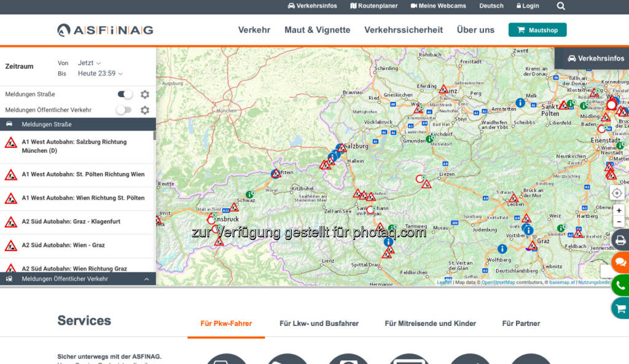Zoom out the map with minus

(619, 222)
